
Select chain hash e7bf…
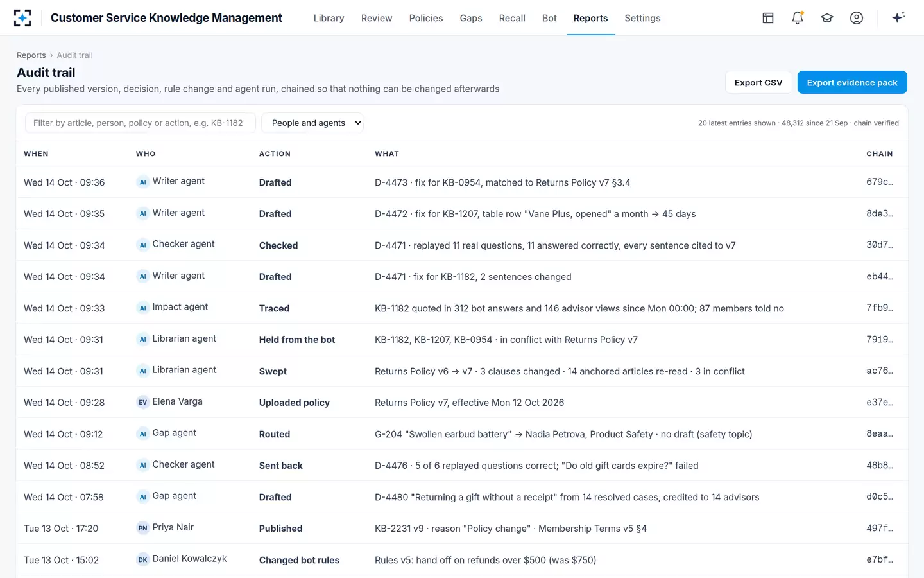coord(880,559)
